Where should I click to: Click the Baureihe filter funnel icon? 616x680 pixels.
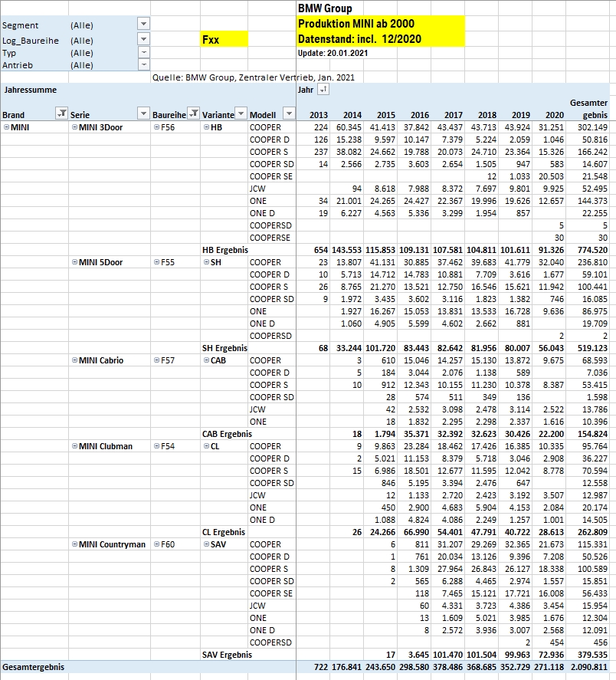pyautogui.click(x=194, y=114)
